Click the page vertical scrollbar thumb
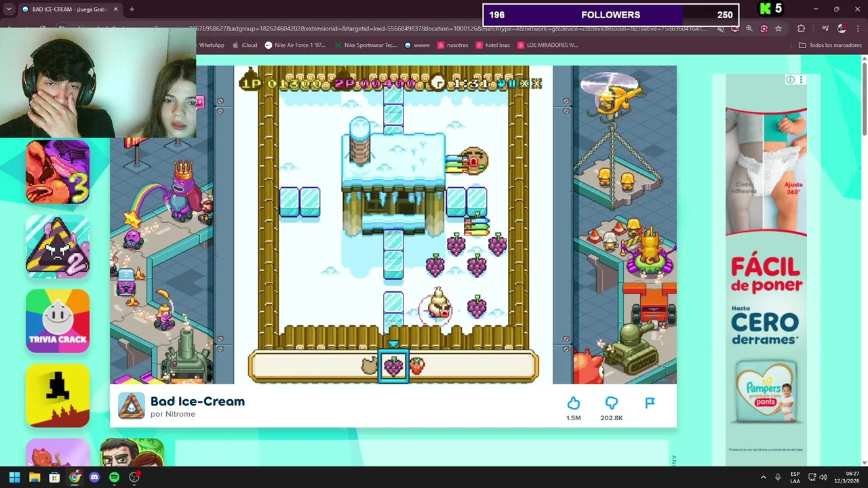Viewport: 868px width, 488px height. click(864, 98)
